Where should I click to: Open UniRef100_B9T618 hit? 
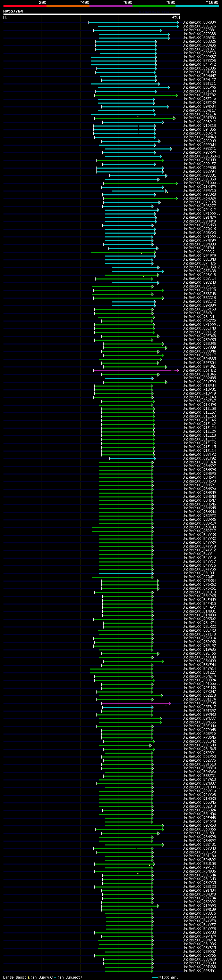(x=199, y=765)
